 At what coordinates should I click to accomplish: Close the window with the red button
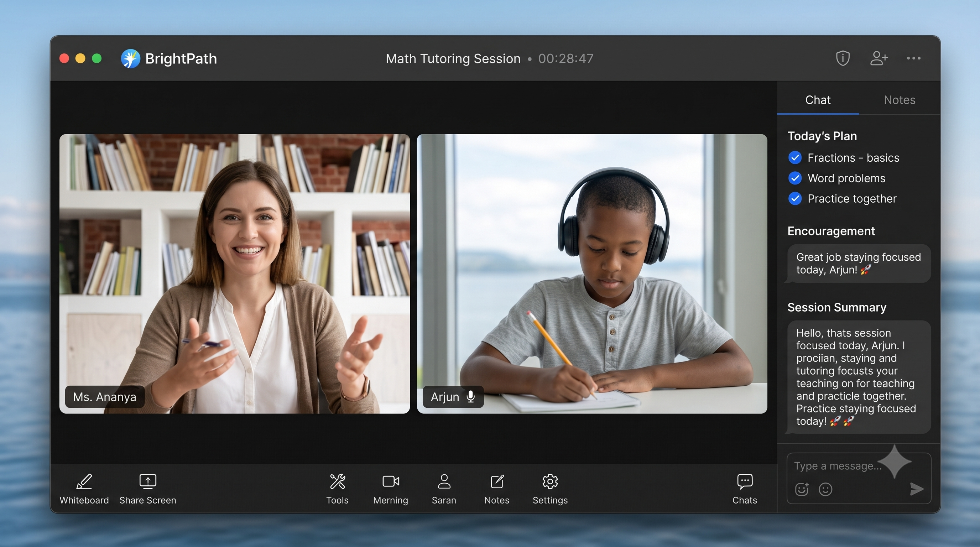coord(64,58)
